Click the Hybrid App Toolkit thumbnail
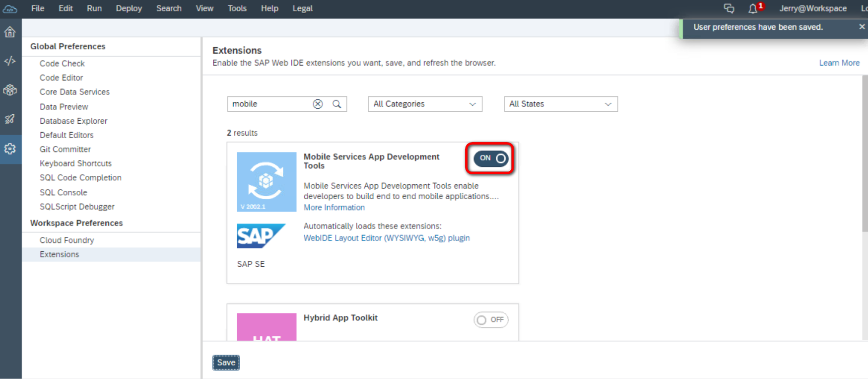This screenshot has height=379, width=868. (267, 327)
